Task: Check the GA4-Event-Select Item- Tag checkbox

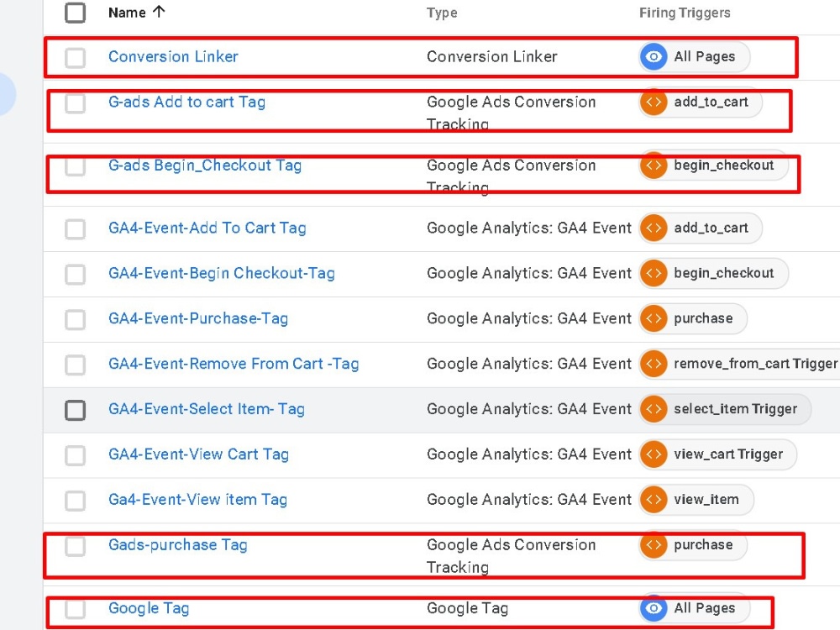Action: point(75,411)
